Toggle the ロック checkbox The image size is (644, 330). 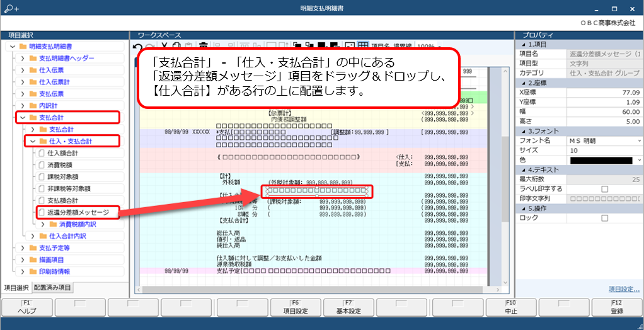point(604,219)
